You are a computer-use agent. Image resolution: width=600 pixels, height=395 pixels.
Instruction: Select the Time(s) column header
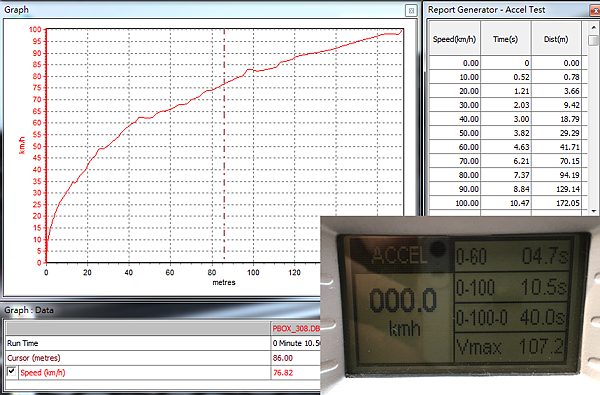point(505,39)
